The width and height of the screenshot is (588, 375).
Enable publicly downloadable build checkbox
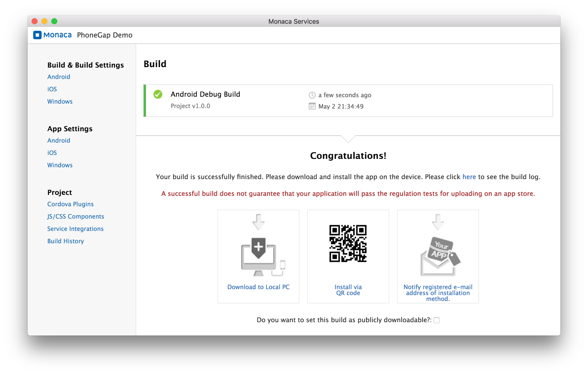[x=436, y=320]
